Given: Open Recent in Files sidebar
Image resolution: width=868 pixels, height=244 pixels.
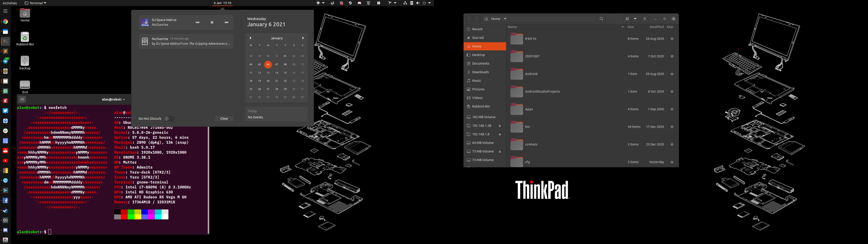Looking at the screenshot, I should pos(485,29).
